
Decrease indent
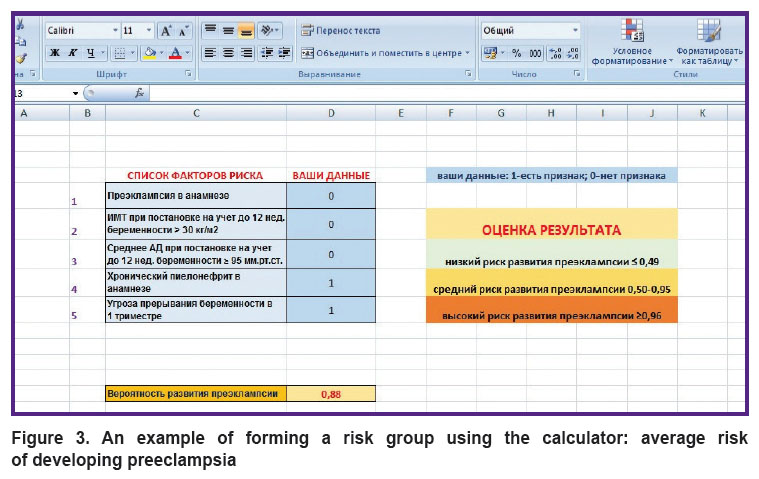pyautogui.click(x=267, y=53)
